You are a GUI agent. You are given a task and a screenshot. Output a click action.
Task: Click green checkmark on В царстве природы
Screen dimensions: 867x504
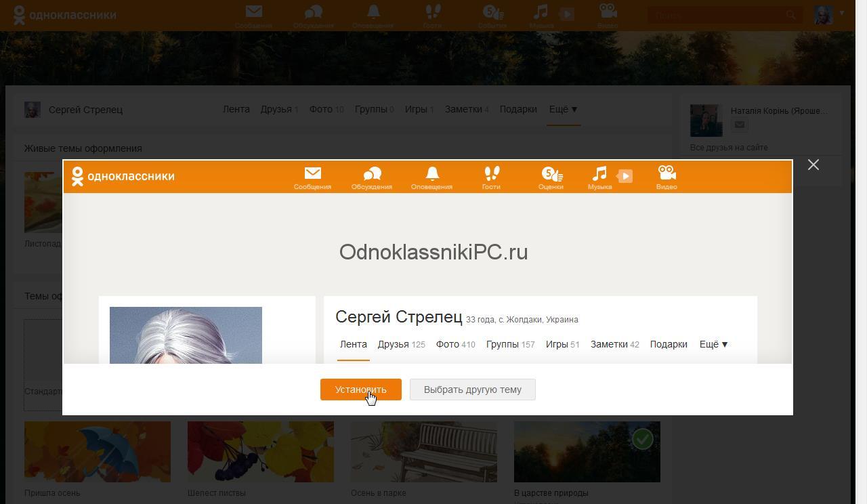coord(642,439)
